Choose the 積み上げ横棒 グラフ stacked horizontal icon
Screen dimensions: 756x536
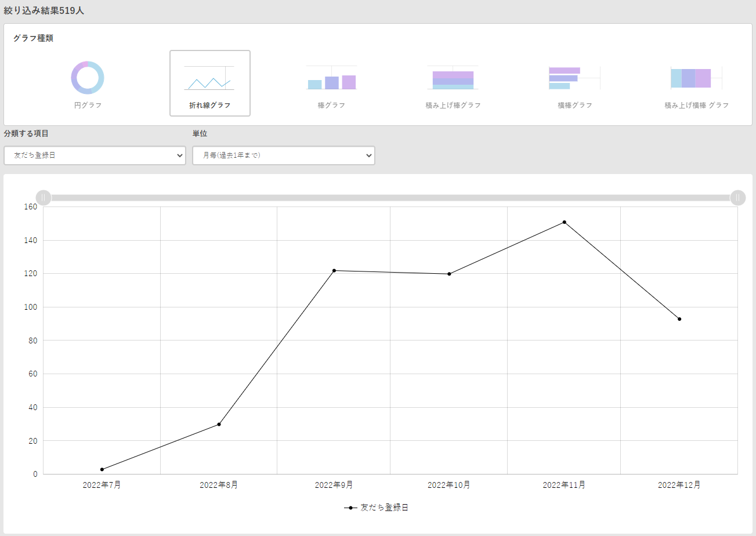696,78
